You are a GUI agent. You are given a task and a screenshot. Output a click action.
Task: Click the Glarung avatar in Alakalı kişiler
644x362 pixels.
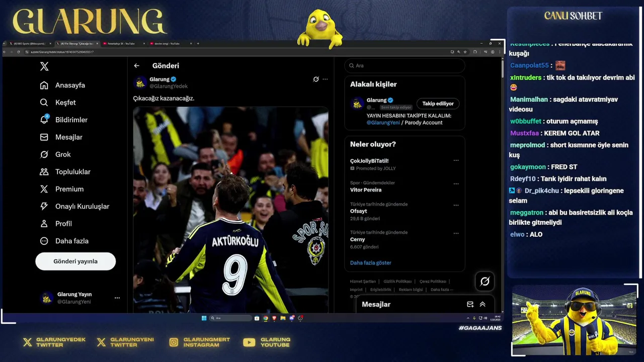358,104
